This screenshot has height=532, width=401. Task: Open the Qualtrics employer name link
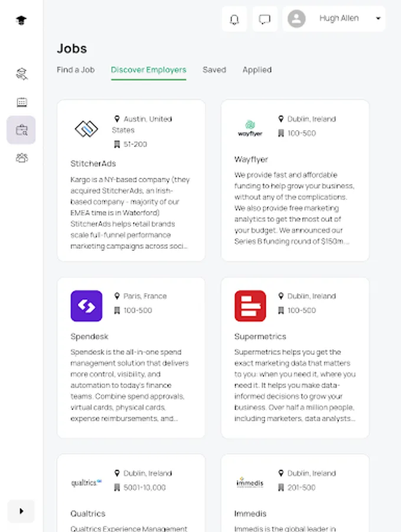tap(88, 514)
